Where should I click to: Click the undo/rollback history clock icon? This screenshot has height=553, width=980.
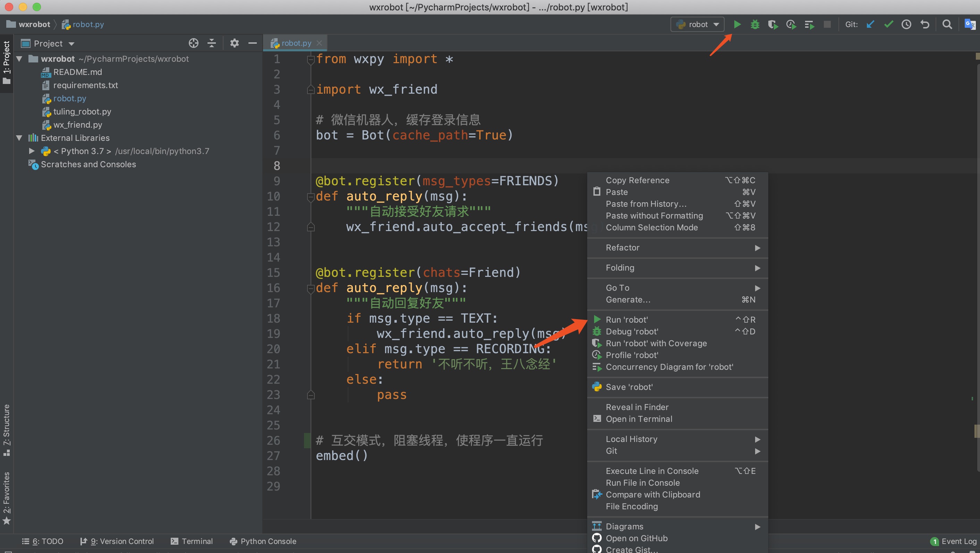click(x=906, y=24)
